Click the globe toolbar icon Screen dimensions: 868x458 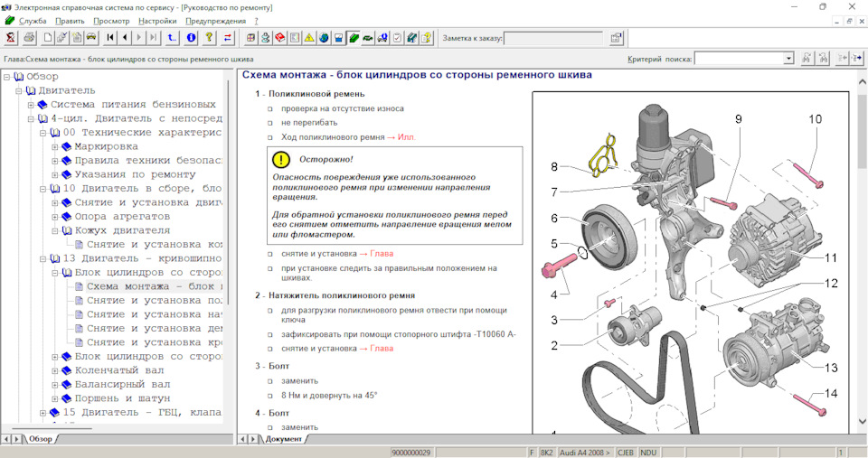point(324,38)
